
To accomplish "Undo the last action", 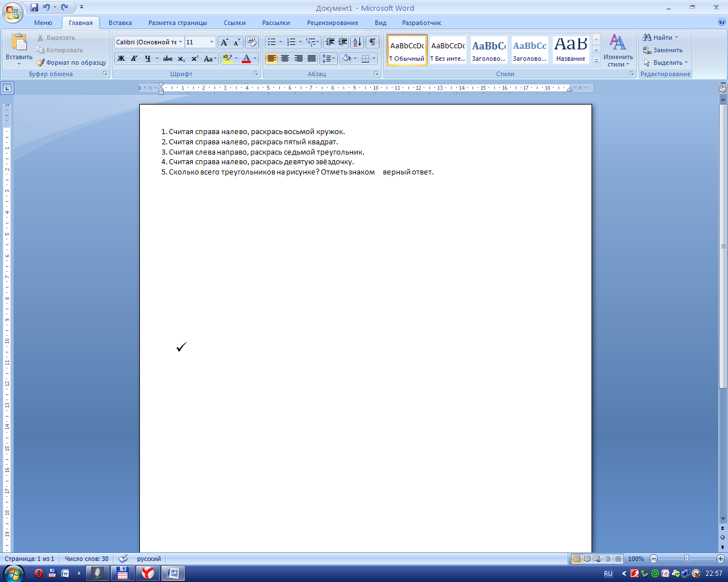I will point(47,7).
